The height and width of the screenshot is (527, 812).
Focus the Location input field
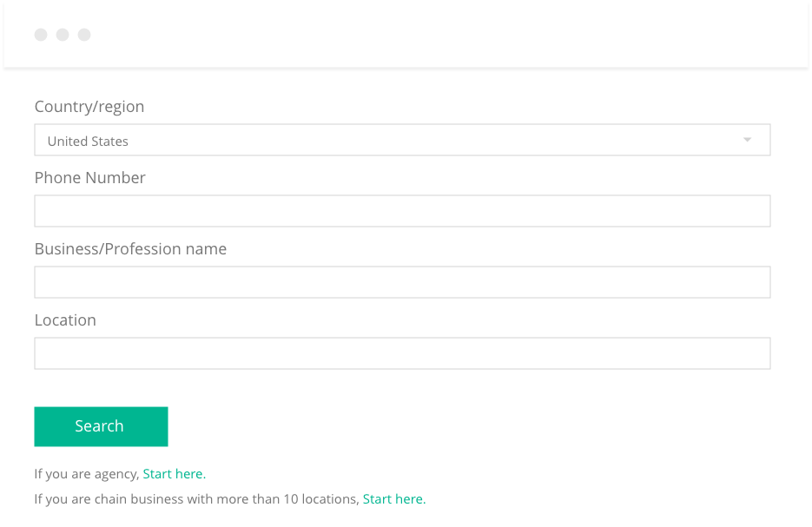pos(402,353)
